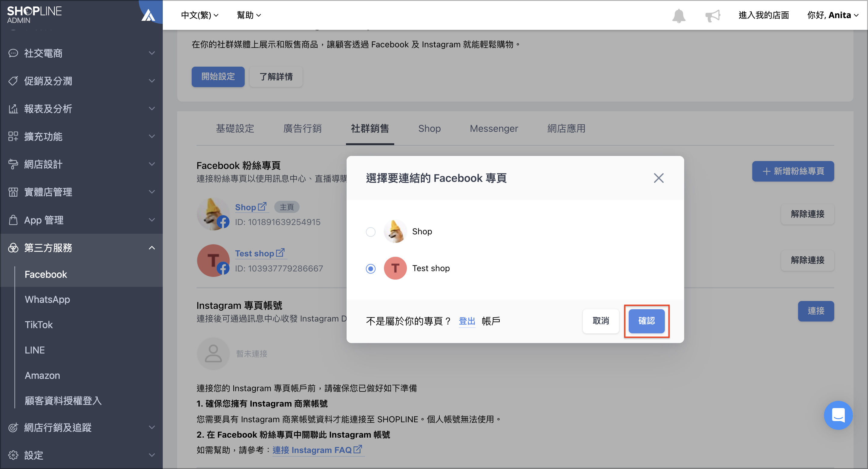Click Shop avatar inside the dialog
The width and height of the screenshot is (868, 469).
395,231
